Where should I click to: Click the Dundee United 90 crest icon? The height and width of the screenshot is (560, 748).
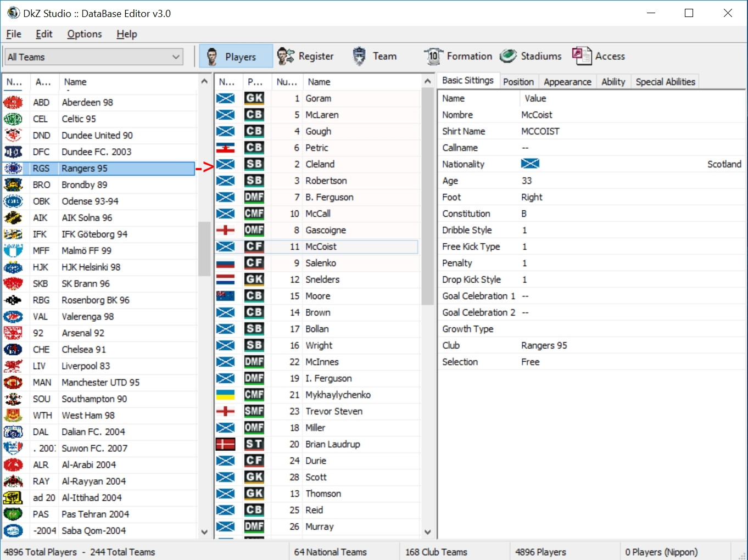click(x=13, y=136)
